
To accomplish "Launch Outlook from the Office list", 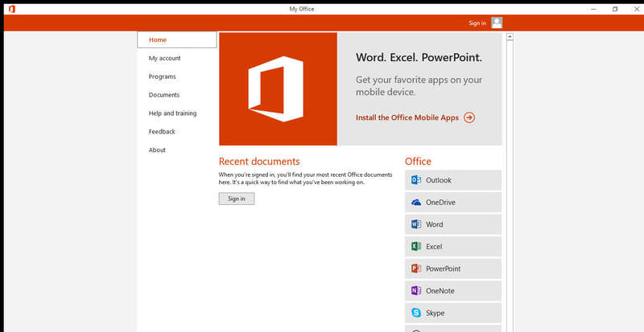I will pos(453,180).
